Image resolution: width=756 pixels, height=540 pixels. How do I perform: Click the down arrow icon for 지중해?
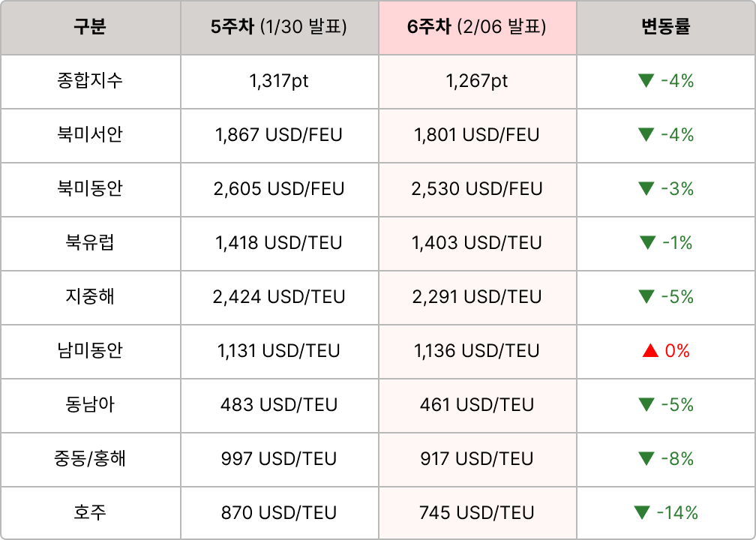(x=646, y=297)
